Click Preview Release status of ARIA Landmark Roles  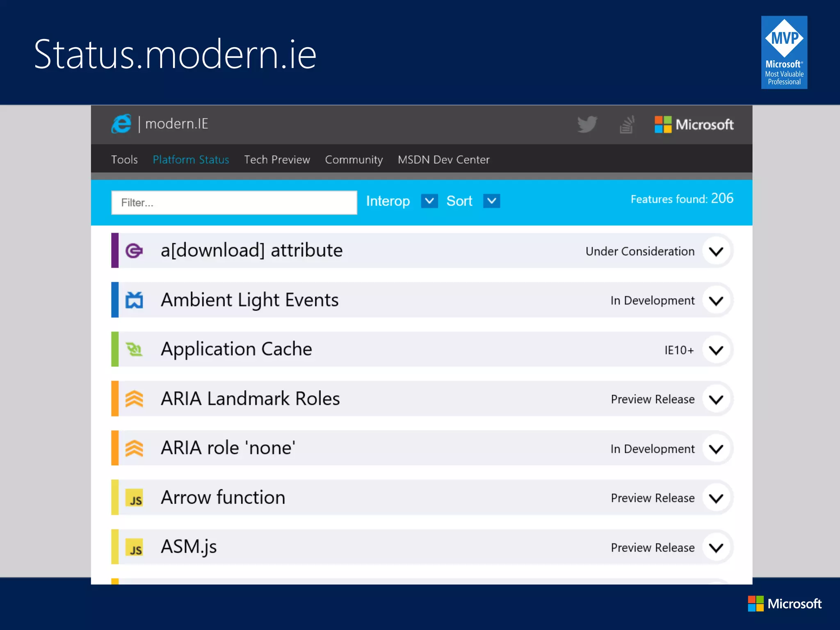pos(653,399)
